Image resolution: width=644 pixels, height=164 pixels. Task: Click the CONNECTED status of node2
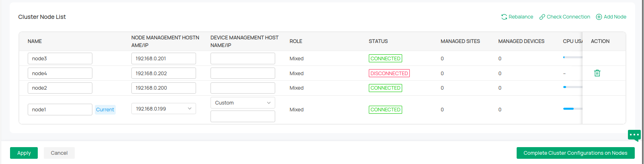click(385, 88)
